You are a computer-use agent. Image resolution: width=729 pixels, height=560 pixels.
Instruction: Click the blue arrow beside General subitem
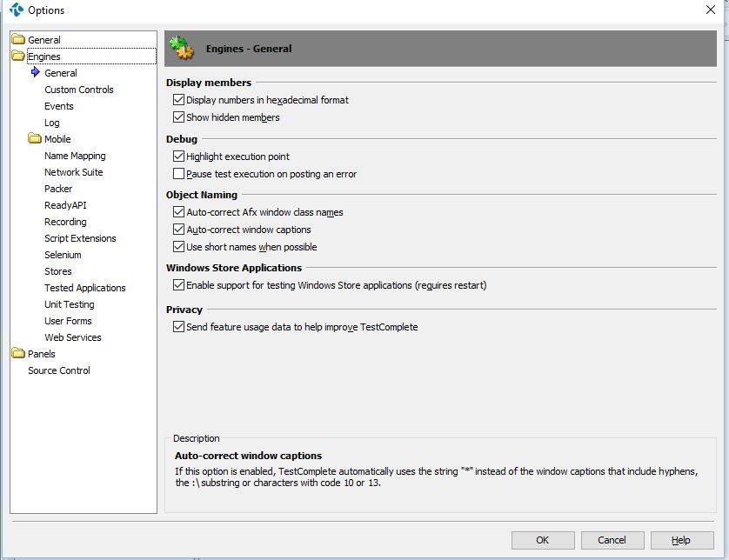click(x=36, y=73)
